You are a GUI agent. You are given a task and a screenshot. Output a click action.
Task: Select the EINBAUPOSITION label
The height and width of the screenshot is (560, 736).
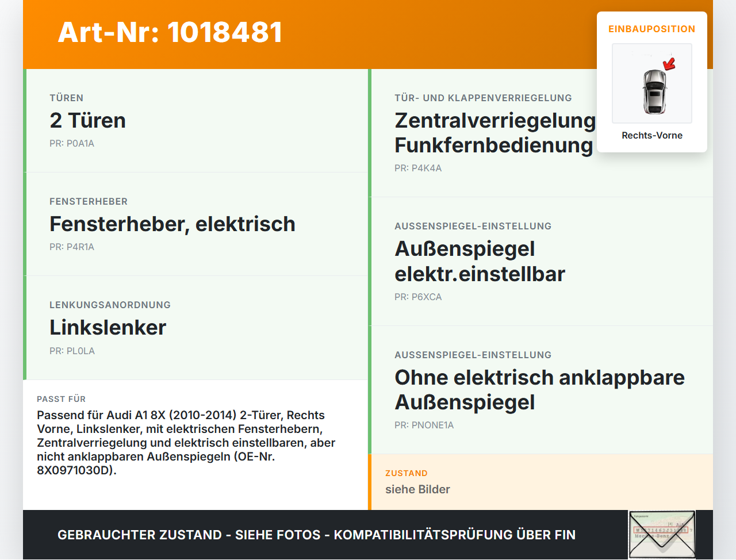[652, 29]
